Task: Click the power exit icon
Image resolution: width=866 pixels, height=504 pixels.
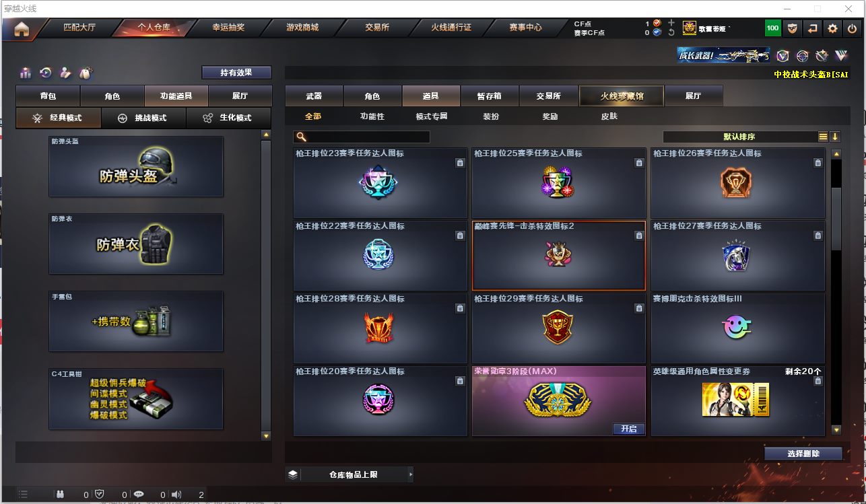Action: click(853, 28)
